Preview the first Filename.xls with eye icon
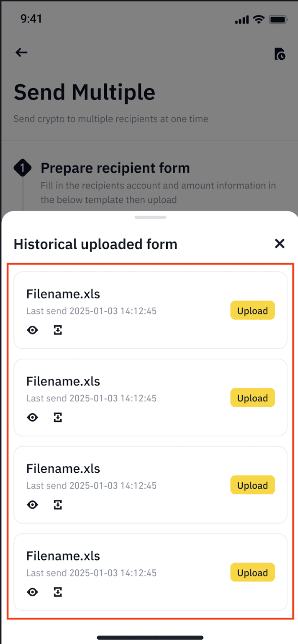Viewport: 298px width, 644px height. coord(32,330)
